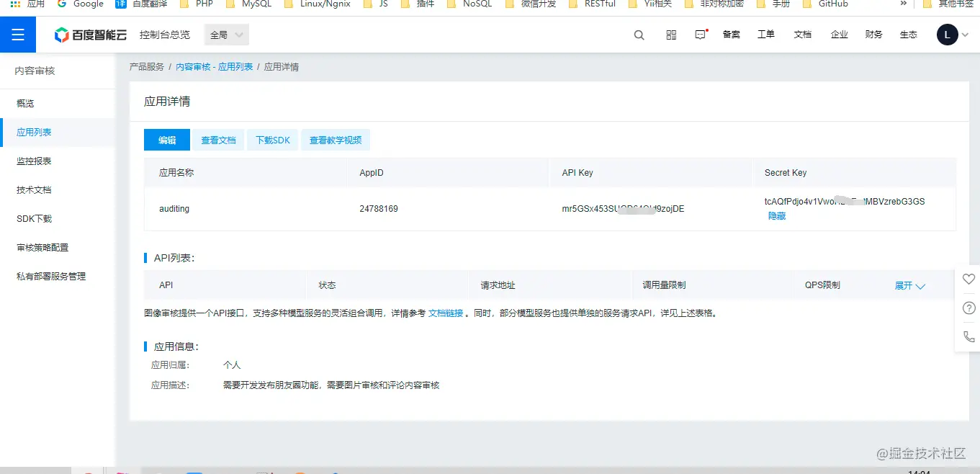Show more bookmarks via double chevron
This screenshot has width=980, height=474.
tap(904, 4)
